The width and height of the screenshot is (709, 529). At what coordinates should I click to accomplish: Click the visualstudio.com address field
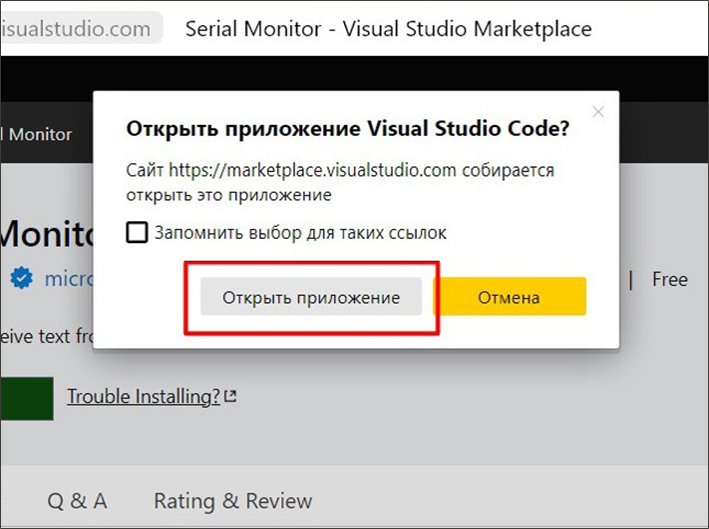81,28
